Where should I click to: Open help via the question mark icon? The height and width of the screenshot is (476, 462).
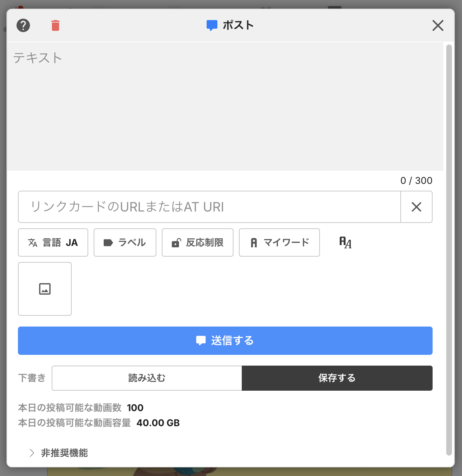tap(23, 25)
